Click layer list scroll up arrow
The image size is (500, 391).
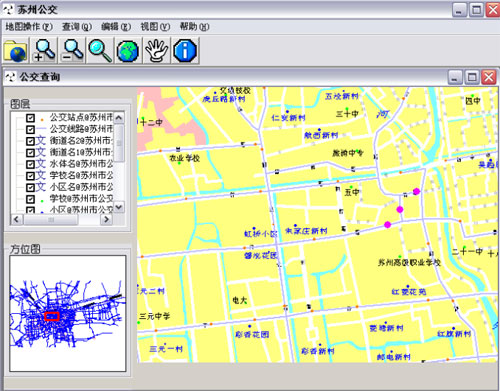point(119,118)
